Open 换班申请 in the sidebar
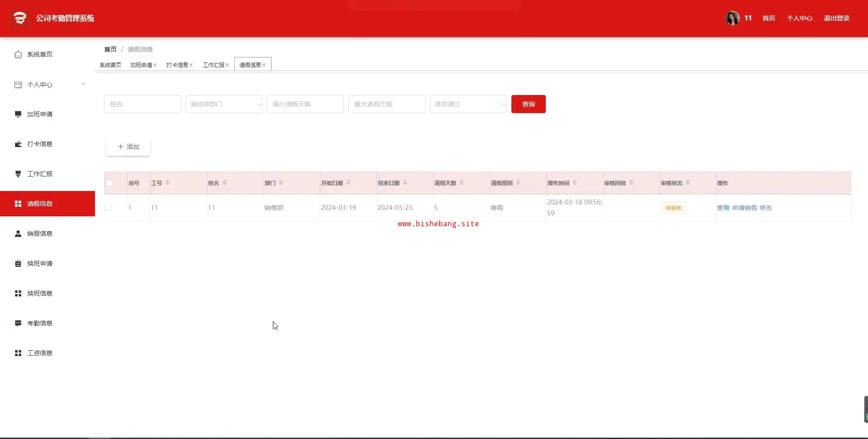The image size is (868, 439). [48, 263]
